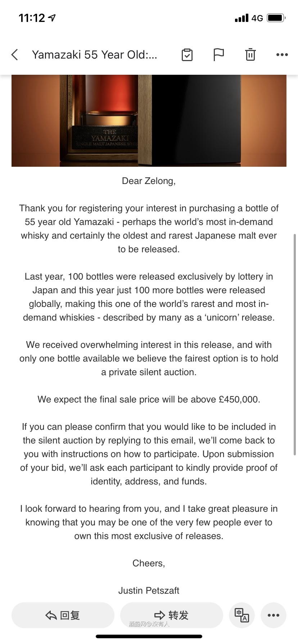Tap the £450,000 price text
Image resolution: width=298 pixels, height=644 pixels.
(x=239, y=399)
